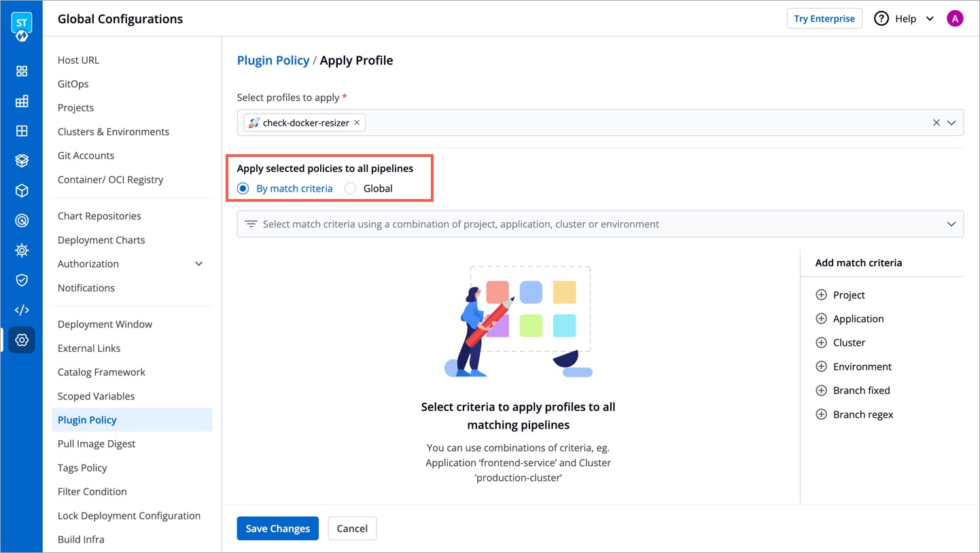Click the question mark Help icon

tap(881, 19)
